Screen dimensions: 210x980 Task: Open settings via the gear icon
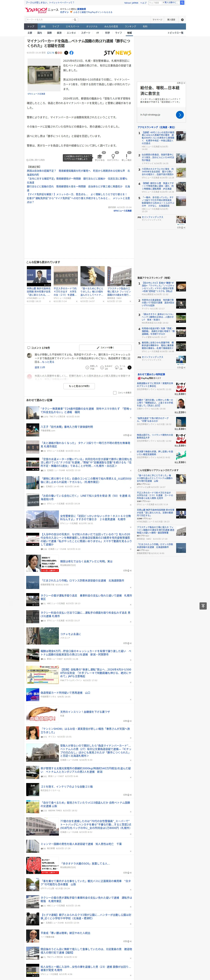tap(182, 20)
